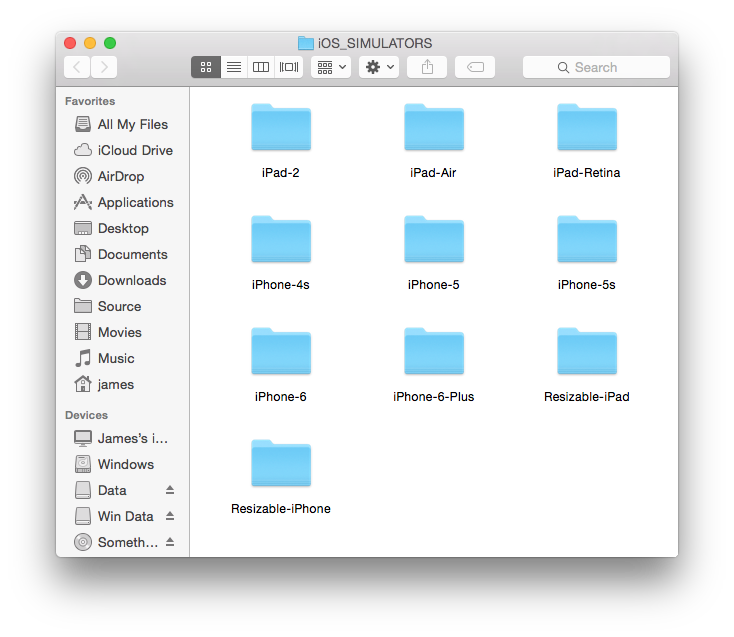Click the Favorites sidebar section heading

[90, 101]
